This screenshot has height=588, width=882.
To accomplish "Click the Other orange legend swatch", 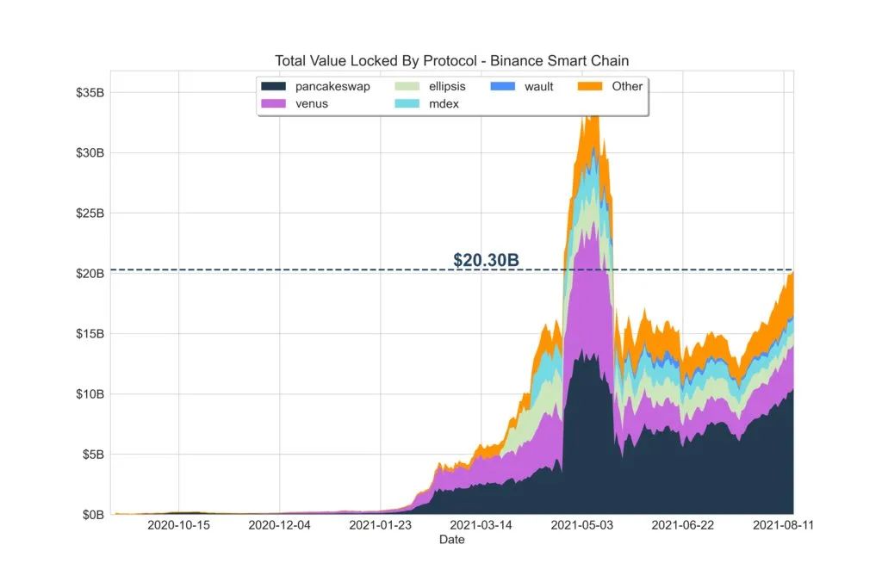I will [x=590, y=86].
